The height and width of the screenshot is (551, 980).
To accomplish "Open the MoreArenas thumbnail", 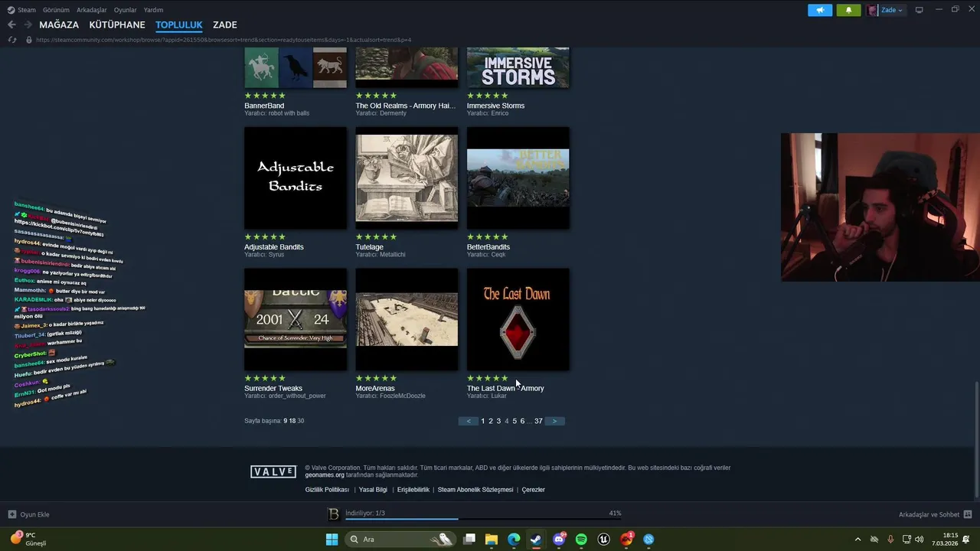I will [x=407, y=319].
